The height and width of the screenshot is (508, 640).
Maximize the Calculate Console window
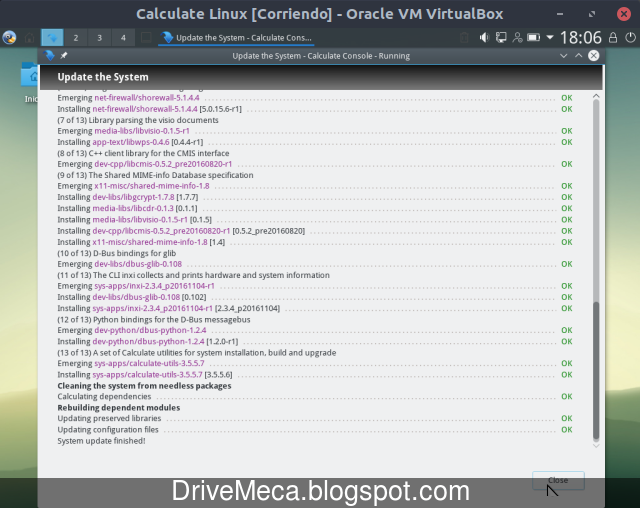[579, 55]
